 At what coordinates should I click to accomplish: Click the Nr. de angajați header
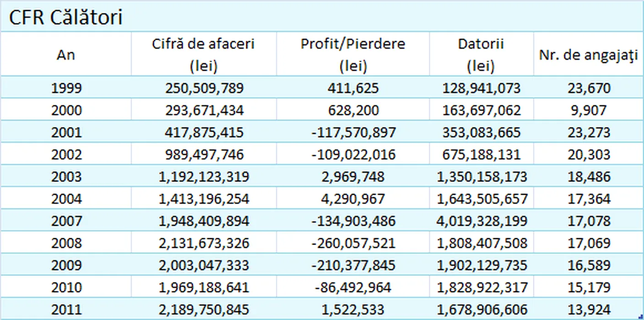coord(589,55)
